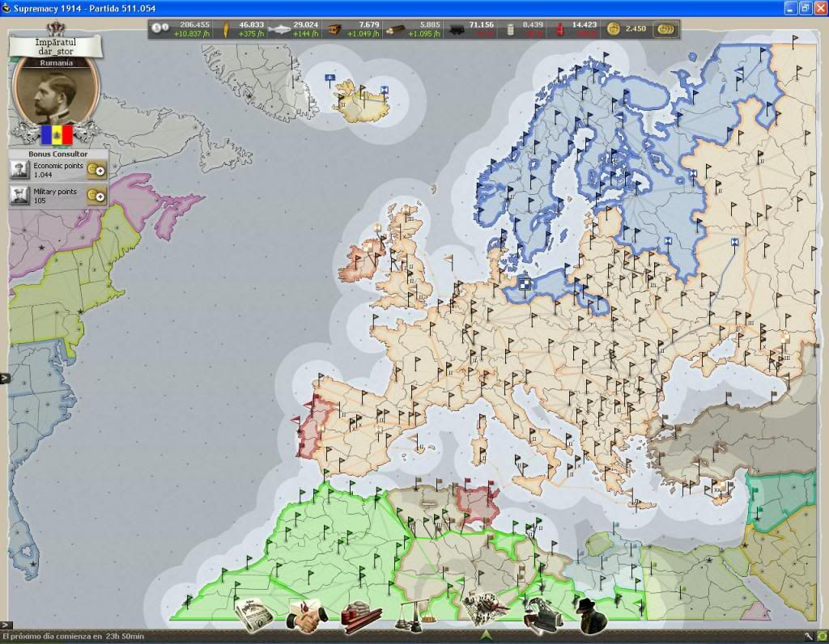The height and width of the screenshot is (644, 829).
Task: Click the grain resource icon
Action: [x=225, y=29]
